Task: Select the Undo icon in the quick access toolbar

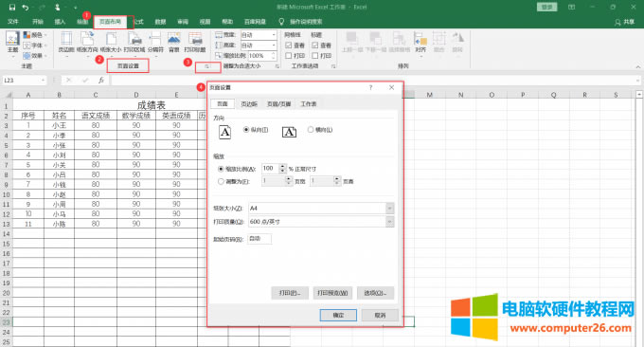Action: pyautogui.click(x=26, y=7)
